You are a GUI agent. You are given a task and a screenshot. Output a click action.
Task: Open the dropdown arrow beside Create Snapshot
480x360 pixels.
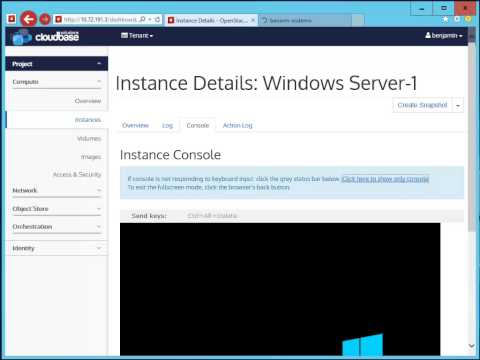pyautogui.click(x=458, y=105)
